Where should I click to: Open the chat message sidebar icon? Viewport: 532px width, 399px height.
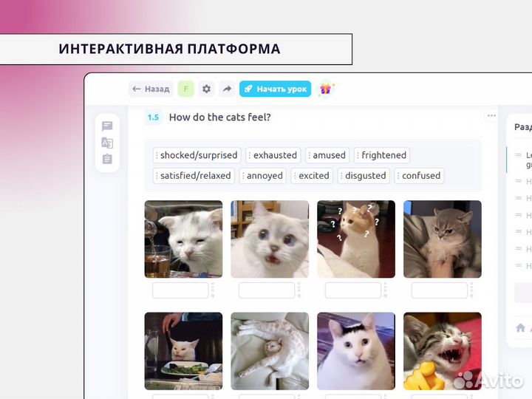107,126
